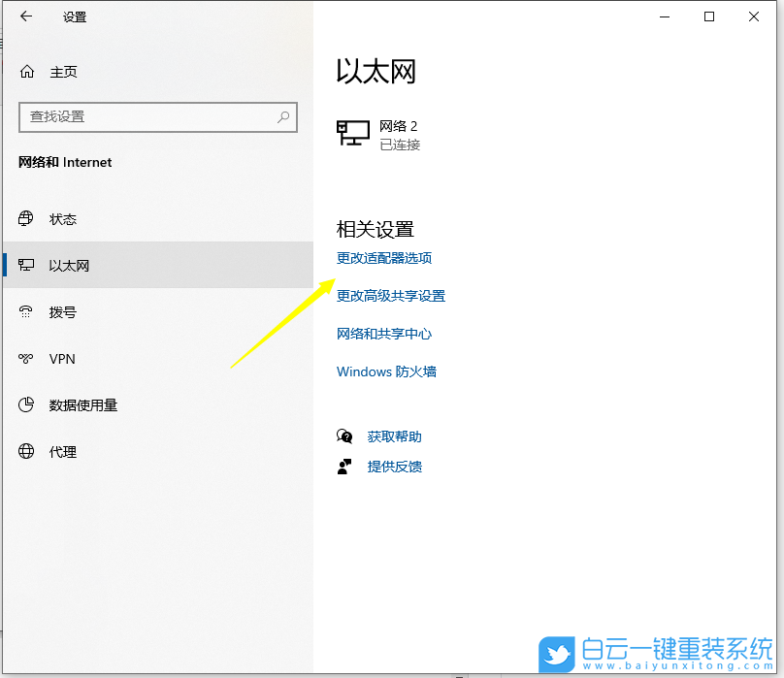Click the 拨号 dial-up icon in sidebar
Screen dimensions: 784x678
26,311
